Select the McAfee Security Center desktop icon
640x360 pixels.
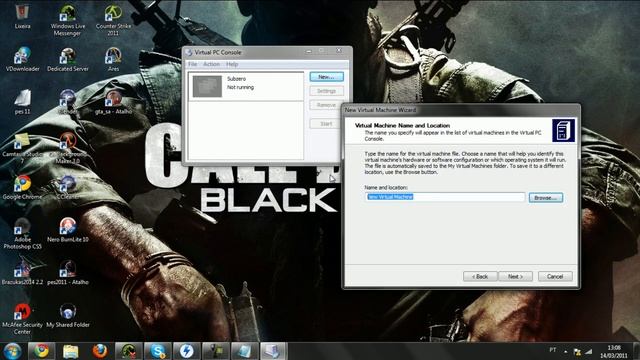point(22,319)
